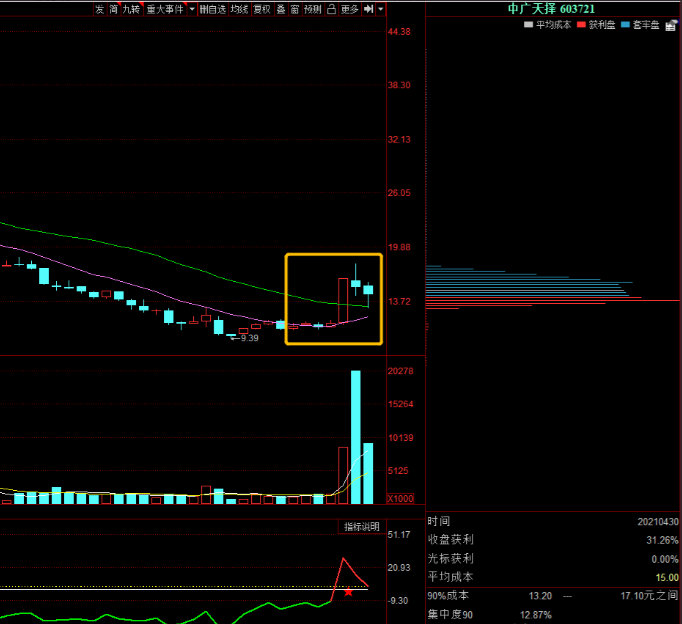Open the 复权 price adjustment option
Image resolution: width=682 pixels, height=624 pixels.
click(262, 9)
